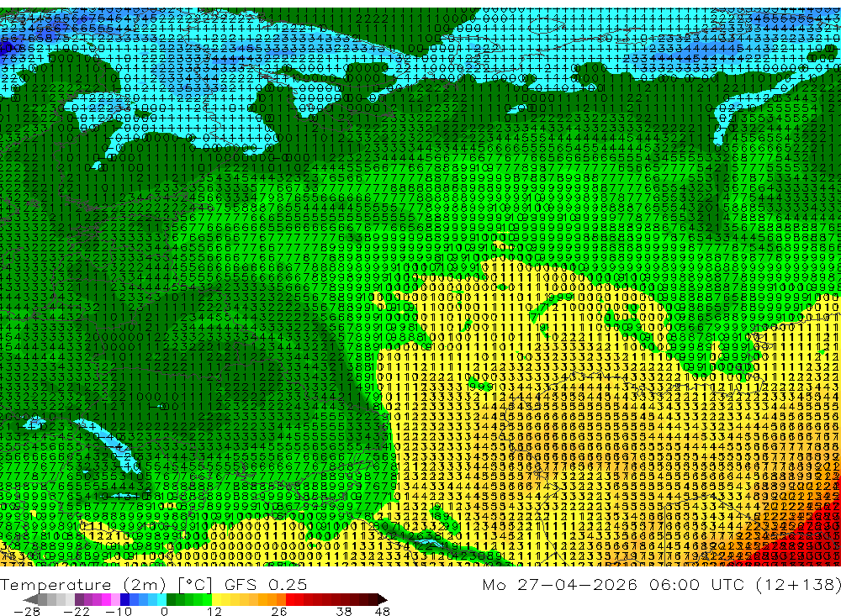Viewport: 841px width, 616px height.
Task: Click the 'Mo 27-04-2026' date text
Action: click(x=559, y=584)
